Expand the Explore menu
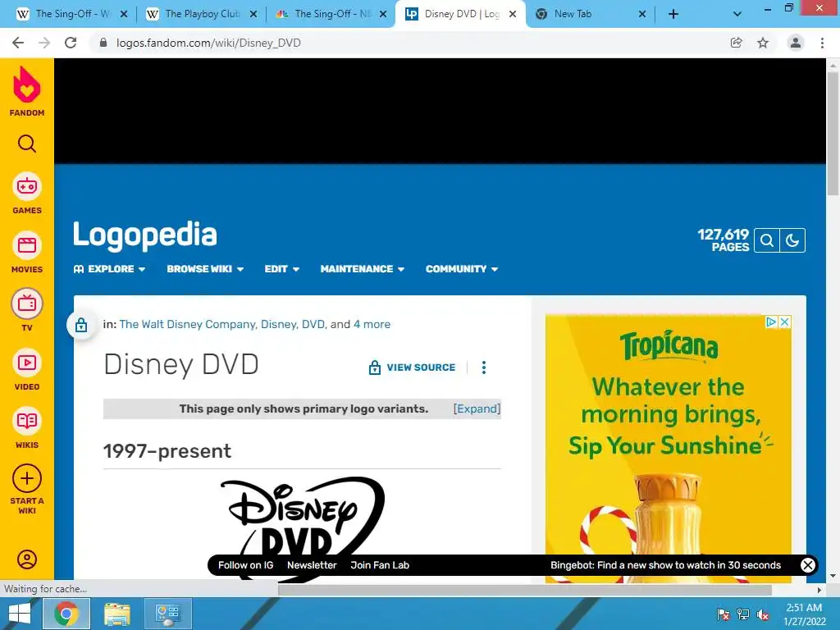The image size is (840, 630). 110,269
